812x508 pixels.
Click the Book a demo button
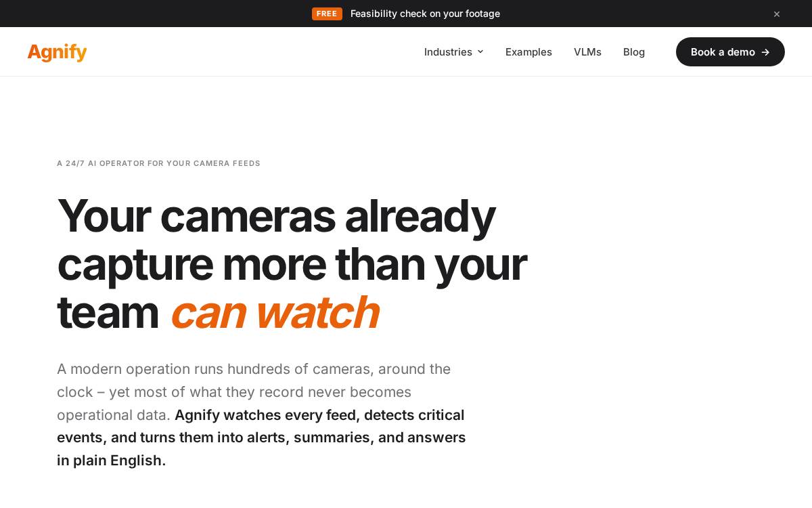pos(730,52)
